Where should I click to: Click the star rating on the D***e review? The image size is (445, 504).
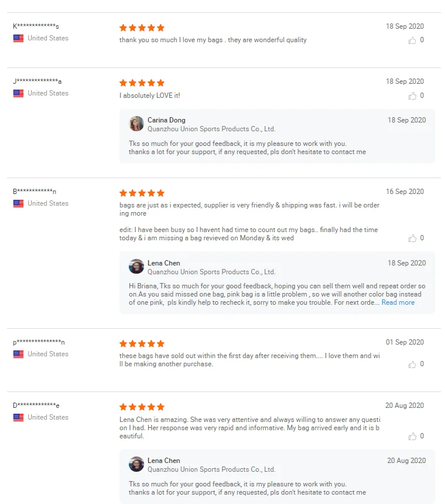142,407
